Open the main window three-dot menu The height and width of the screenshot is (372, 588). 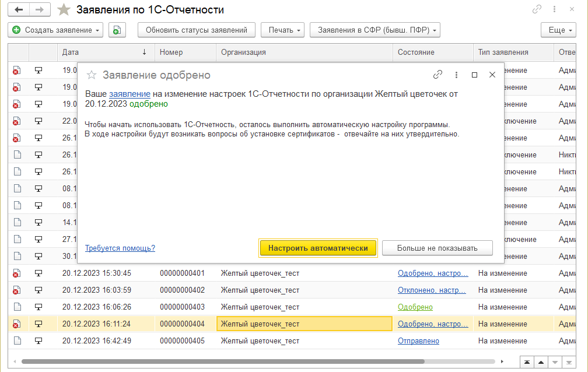554,9
